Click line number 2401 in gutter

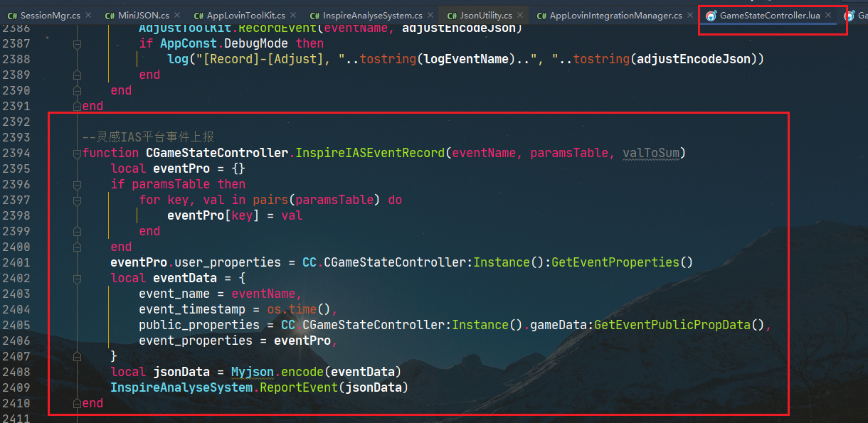tap(16, 262)
